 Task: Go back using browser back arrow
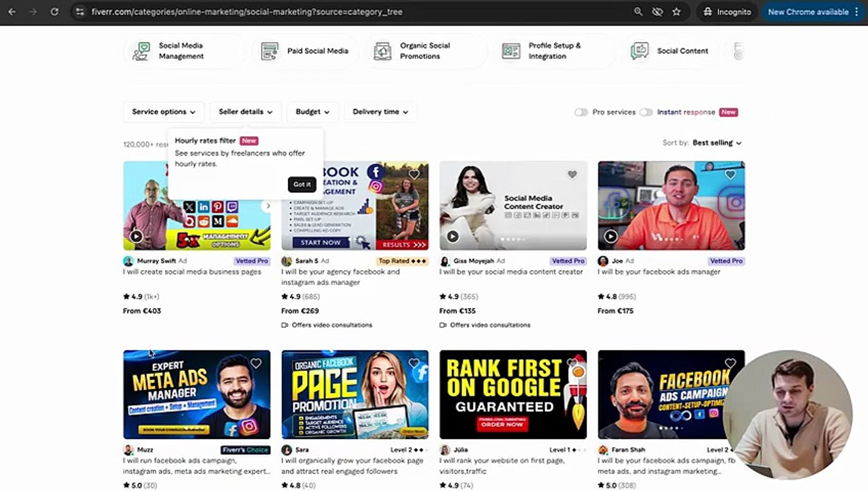point(12,12)
